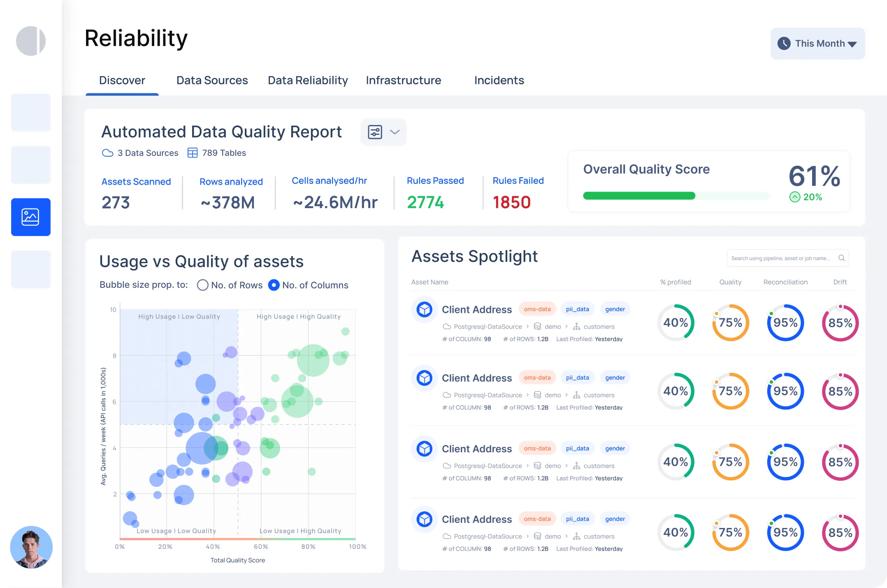The width and height of the screenshot is (887, 588).
Task: Switch to the Incidents tab
Action: [499, 80]
